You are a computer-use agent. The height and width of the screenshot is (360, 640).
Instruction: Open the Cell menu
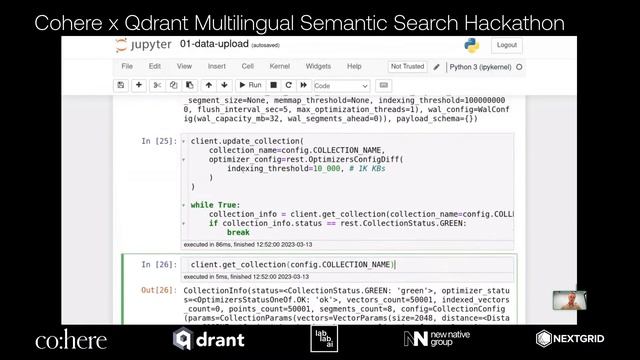[x=247, y=66]
